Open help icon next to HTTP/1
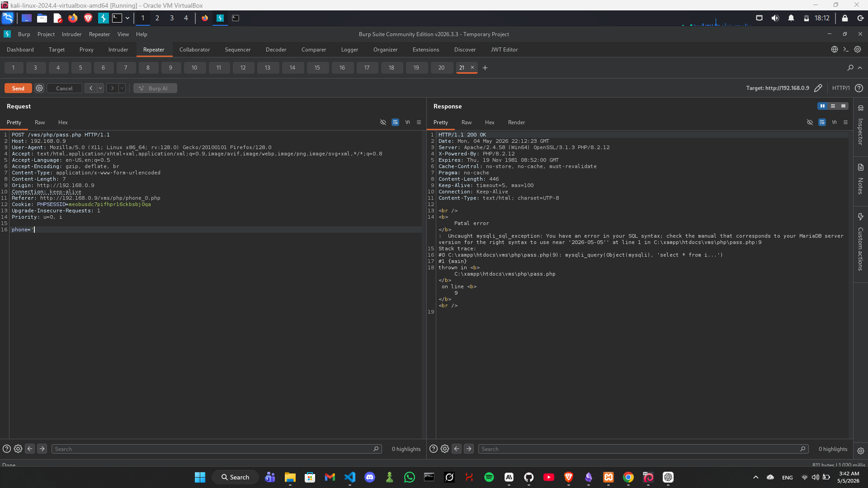 pyautogui.click(x=859, y=88)
